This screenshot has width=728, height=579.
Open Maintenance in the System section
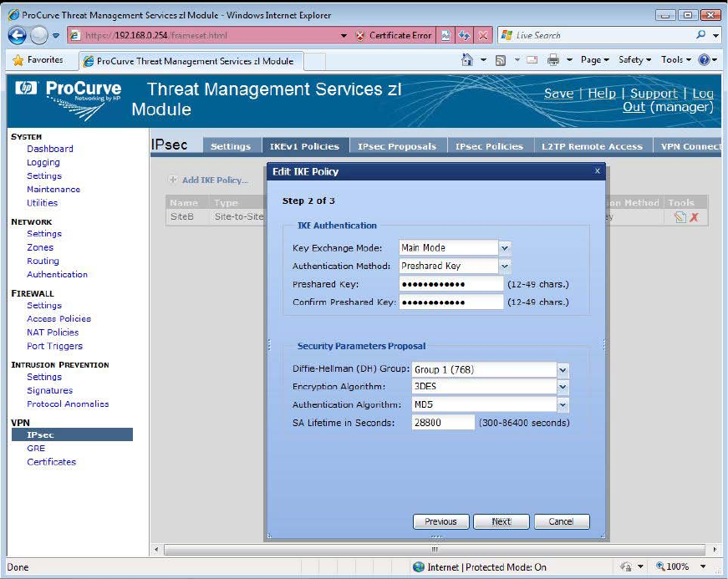pos(53,190)
